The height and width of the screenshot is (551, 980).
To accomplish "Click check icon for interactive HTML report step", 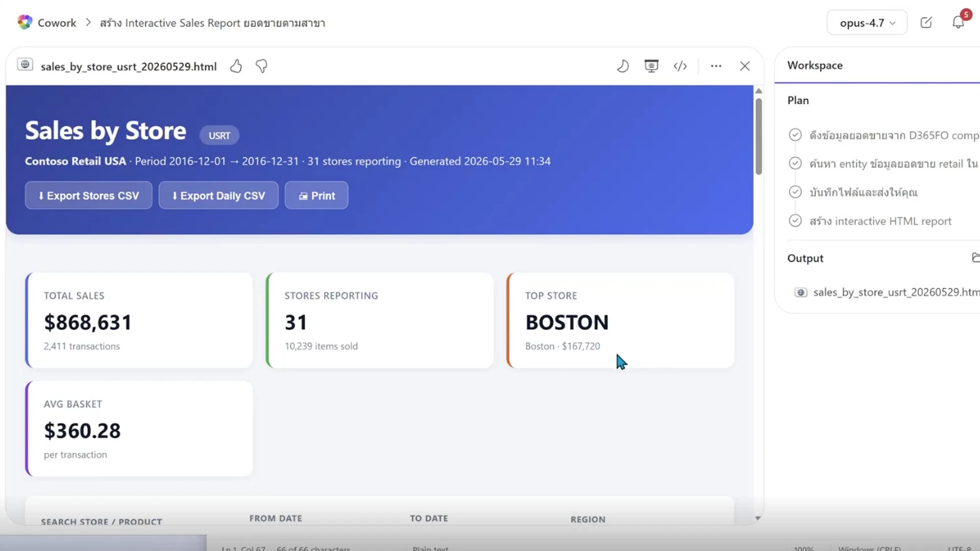I will [795, 220].
